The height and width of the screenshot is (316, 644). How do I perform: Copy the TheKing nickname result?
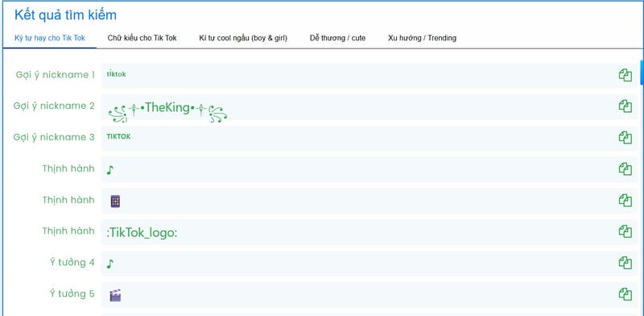(625, 106)
